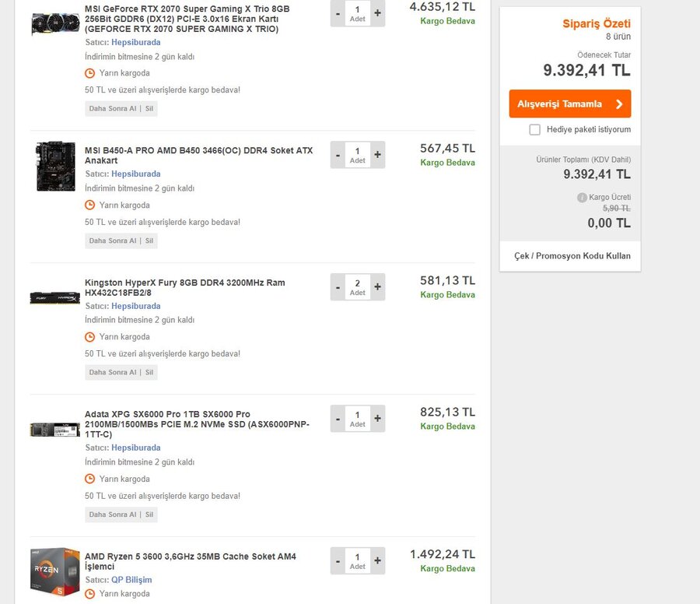
Task: Decrease Adata XPG SX6000 SSD quantity
Action: [x=338, y=419]
